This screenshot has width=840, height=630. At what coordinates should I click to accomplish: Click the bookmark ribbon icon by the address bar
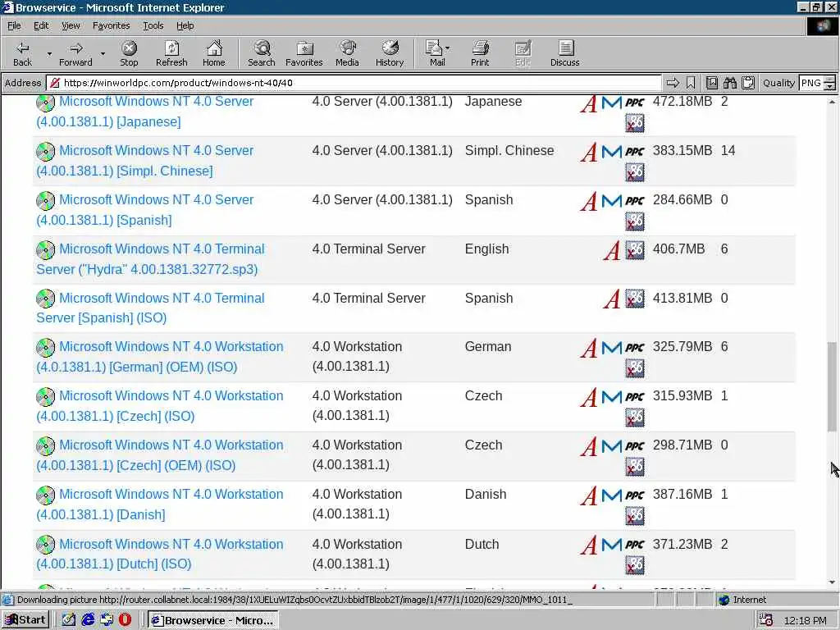(691, 83)
